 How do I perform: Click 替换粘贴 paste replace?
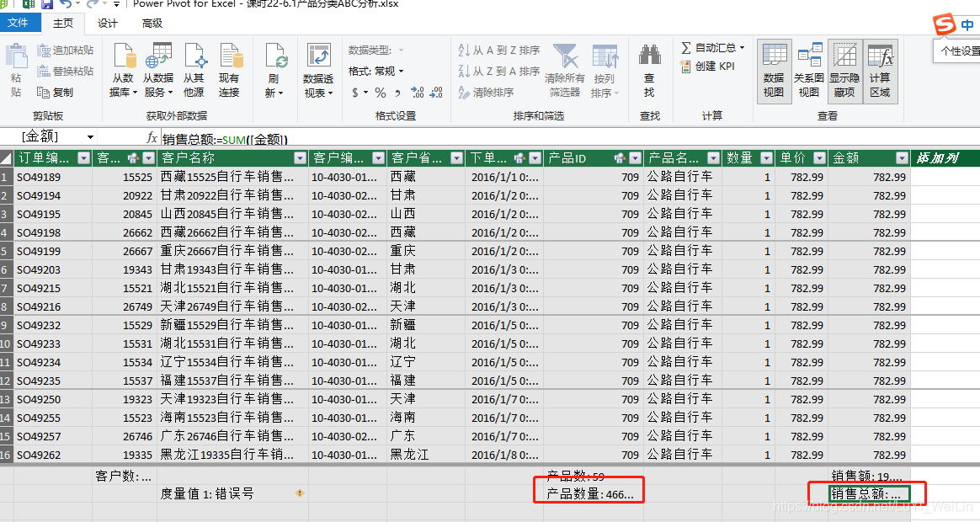pyautogui.click(x=66, y=72)
